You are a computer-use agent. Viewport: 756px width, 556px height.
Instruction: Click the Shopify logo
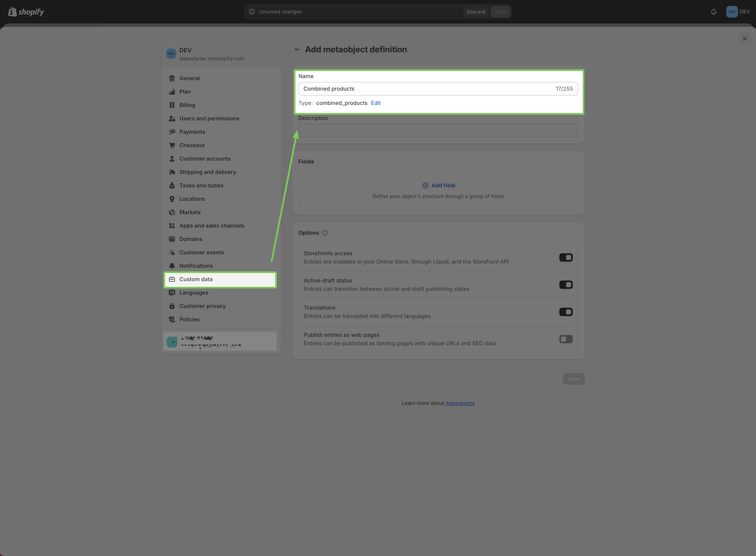point(26,12)
